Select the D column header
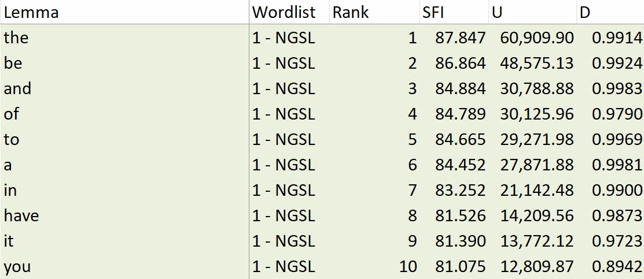 [585, 12]
